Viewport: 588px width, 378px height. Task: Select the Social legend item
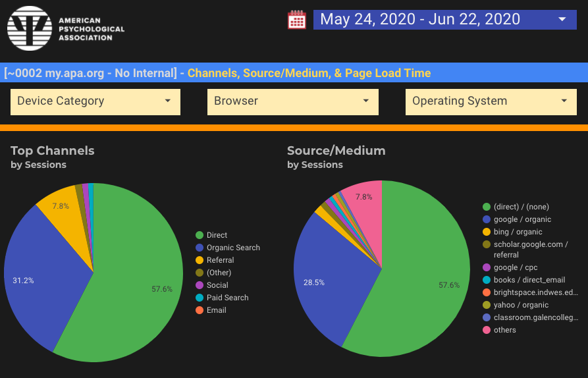pos(217,285)
